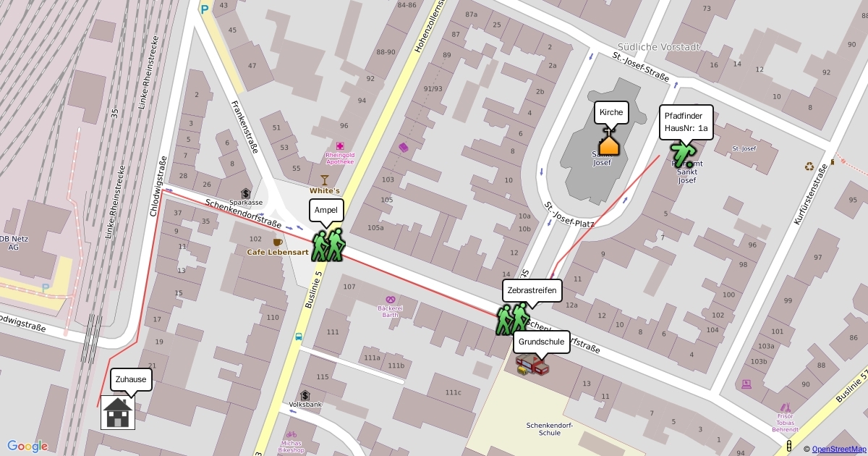Click the parking P icon at top
This screenshot has width=868, height=456.
pos(205,9)
